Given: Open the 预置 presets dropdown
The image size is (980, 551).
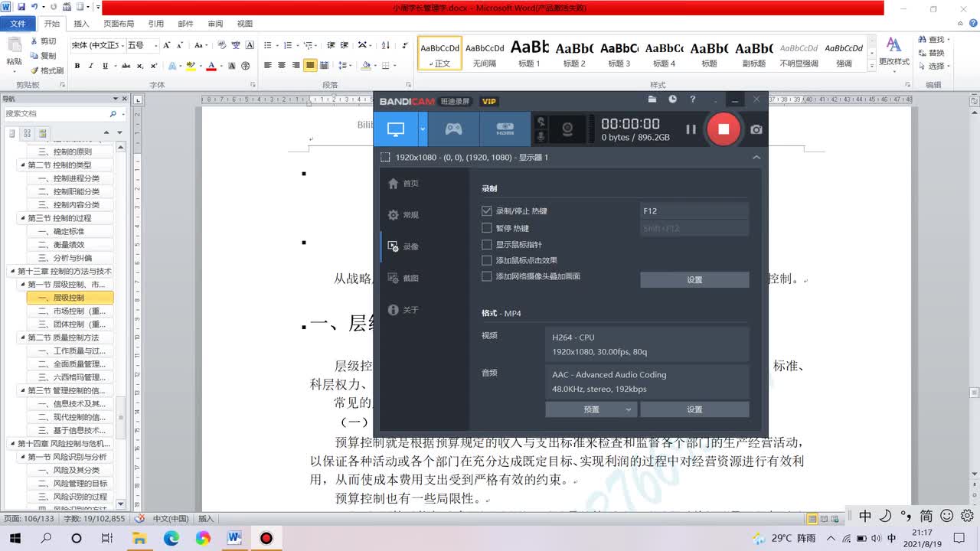Looking at the screenshot, I should [x=591, y=409].
